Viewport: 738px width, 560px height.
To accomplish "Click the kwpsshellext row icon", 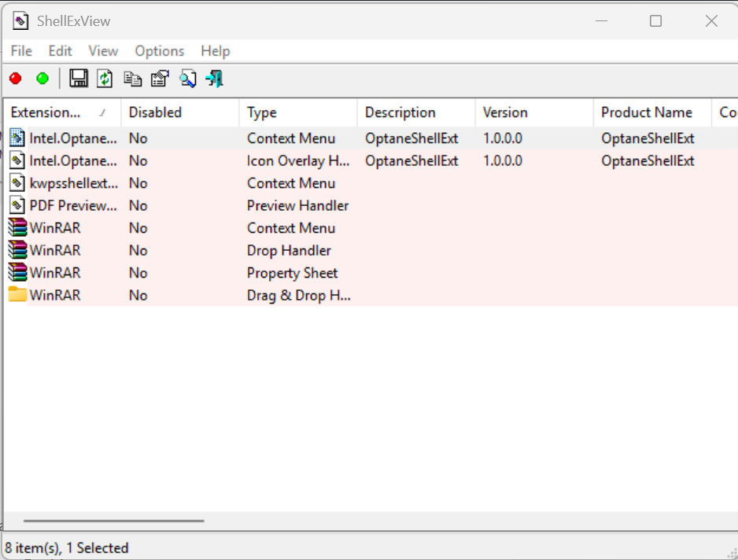I will (17, 183).
